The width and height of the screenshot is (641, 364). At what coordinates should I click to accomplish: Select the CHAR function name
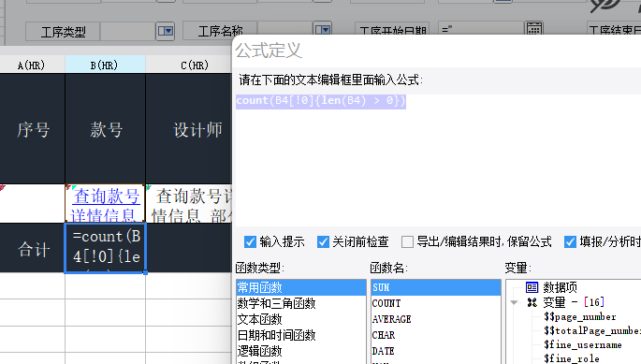pyautogui.click(x=436, y=335)
